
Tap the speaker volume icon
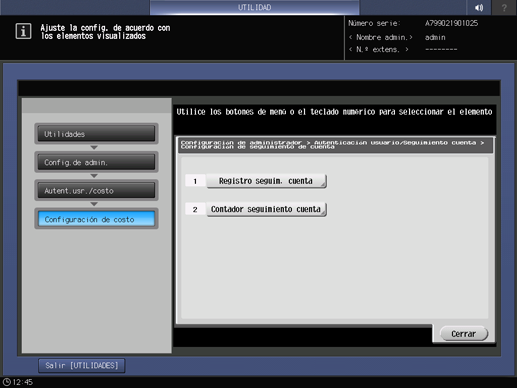pyautogui.click(x=479, y=7)
